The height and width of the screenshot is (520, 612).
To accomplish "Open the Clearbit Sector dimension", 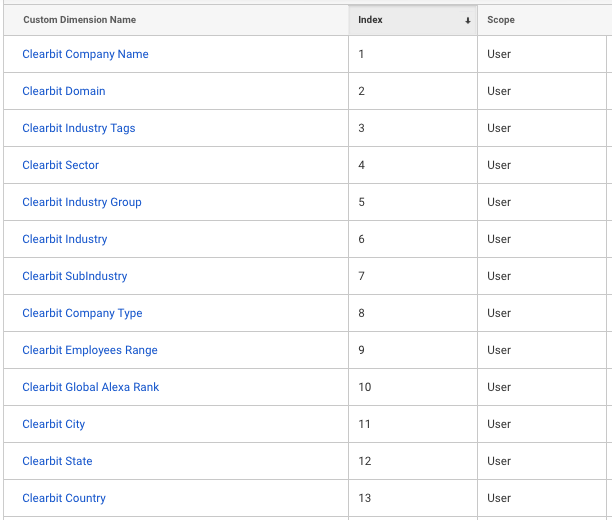I will tap(60, 165).
